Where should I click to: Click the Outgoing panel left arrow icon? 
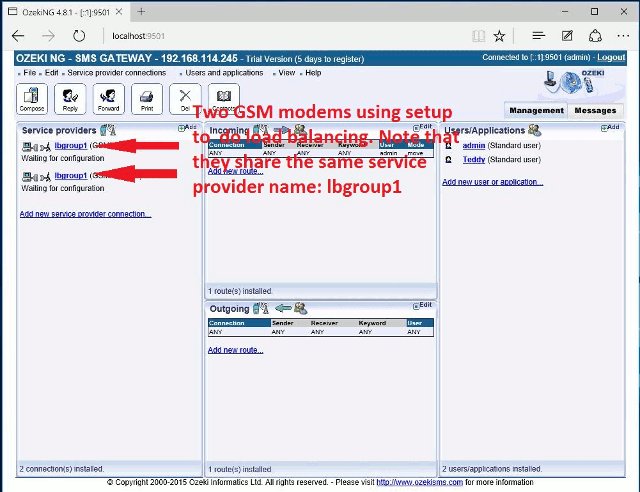coord(283,308)
